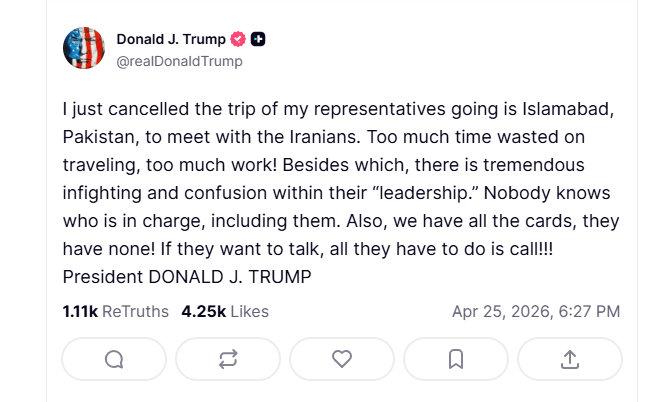Viewport: 651px width, 402px height.
Task: Open the share upload icon
Action: (570, 359)
